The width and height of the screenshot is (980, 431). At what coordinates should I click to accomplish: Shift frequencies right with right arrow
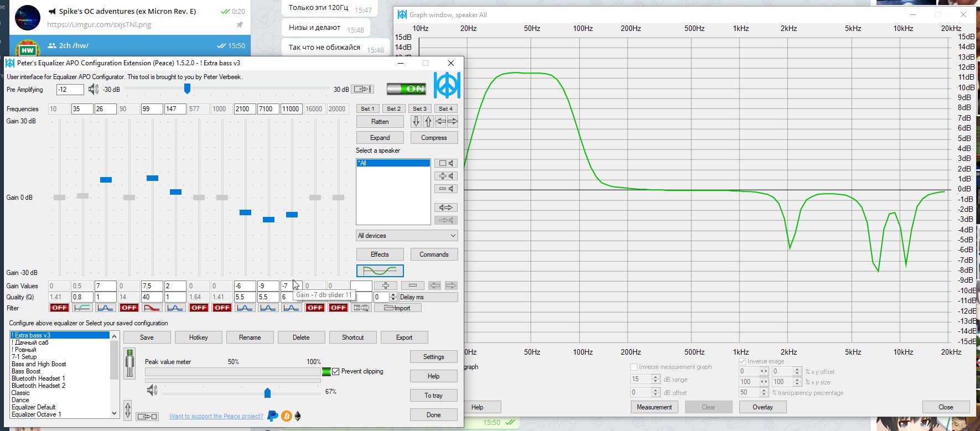pyautogui.click(x=452, y=122)
